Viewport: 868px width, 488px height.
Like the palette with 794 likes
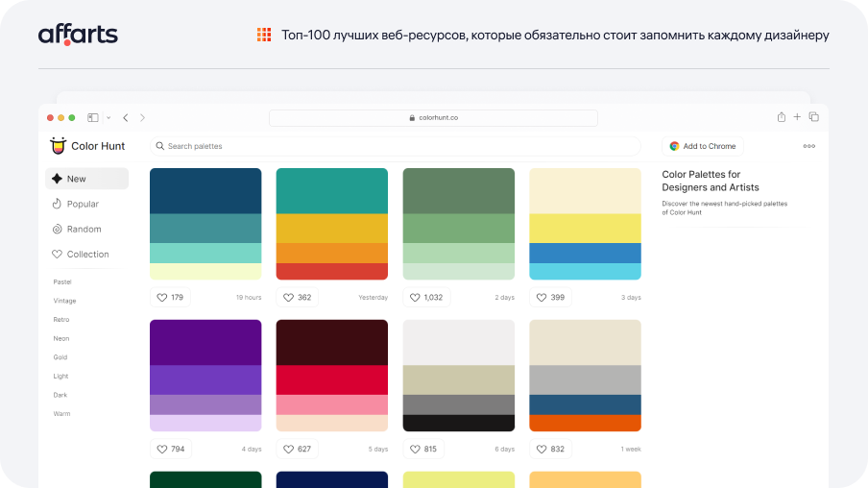(171, 450)
